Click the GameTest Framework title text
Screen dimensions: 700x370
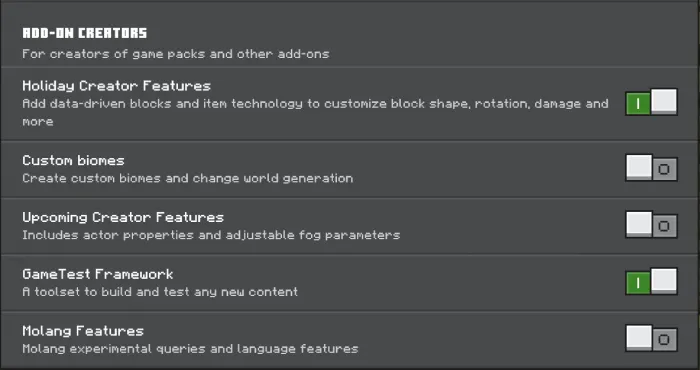tap(98, 274)
